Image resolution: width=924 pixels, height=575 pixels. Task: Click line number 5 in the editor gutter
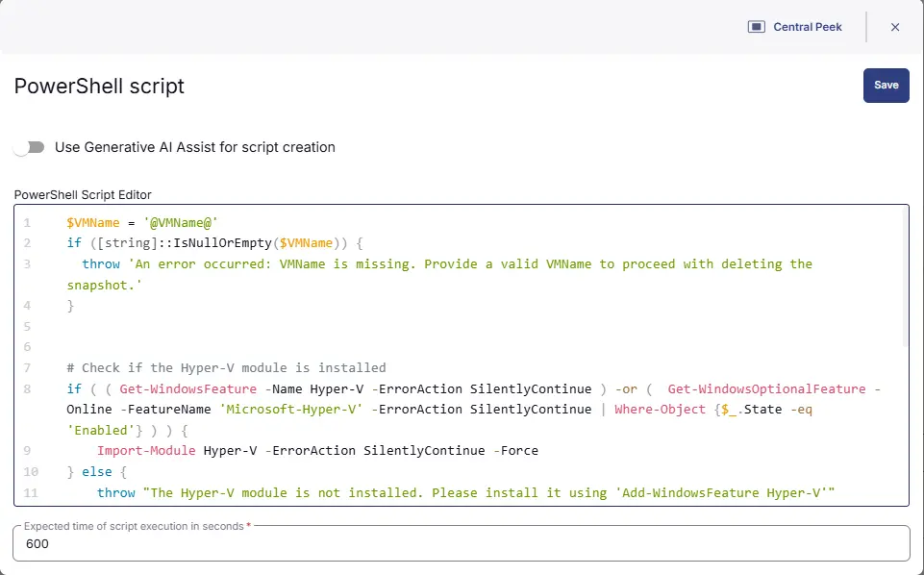coord(27,326)
